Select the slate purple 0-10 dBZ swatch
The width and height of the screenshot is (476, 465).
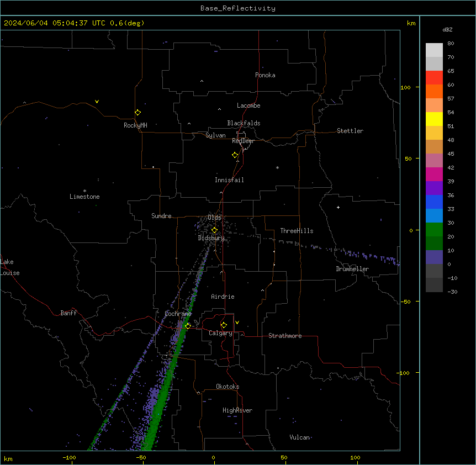coord(434,257)
